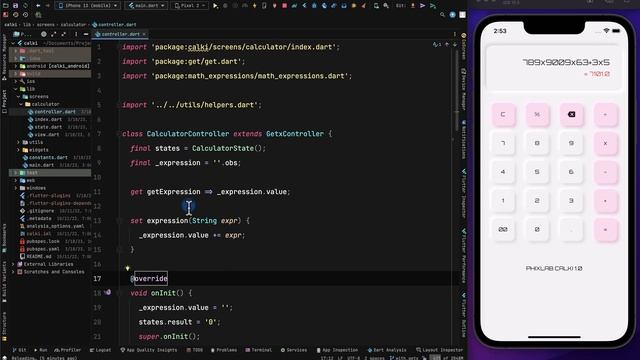Expand External Libraries node
Screen dimensions: 640x360
click(13, 264)
